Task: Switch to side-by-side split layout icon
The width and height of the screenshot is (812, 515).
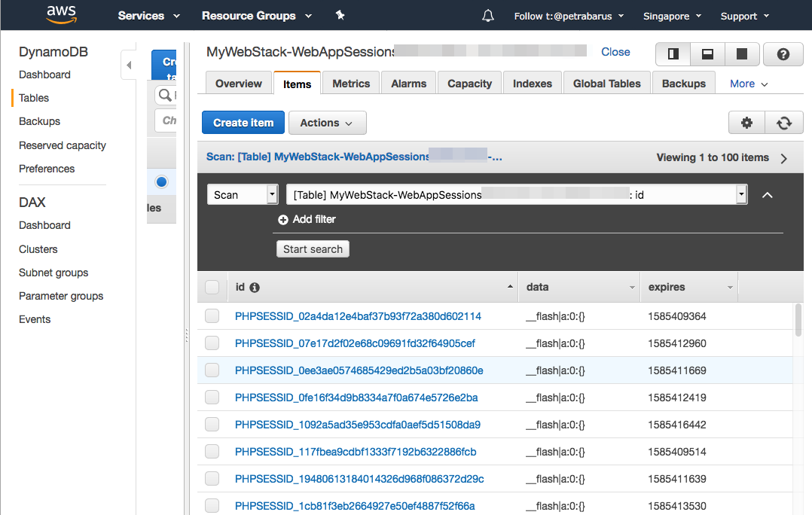Action: 673,53
